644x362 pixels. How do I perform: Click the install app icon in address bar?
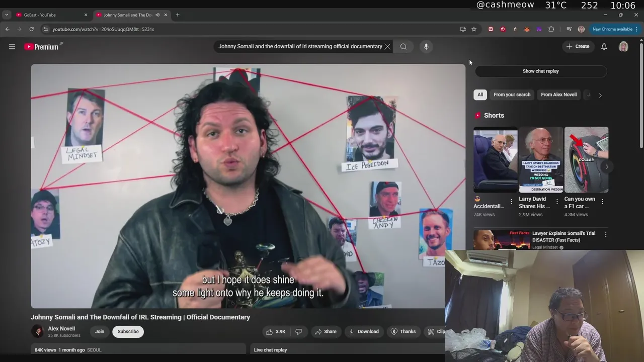(463, 29)
